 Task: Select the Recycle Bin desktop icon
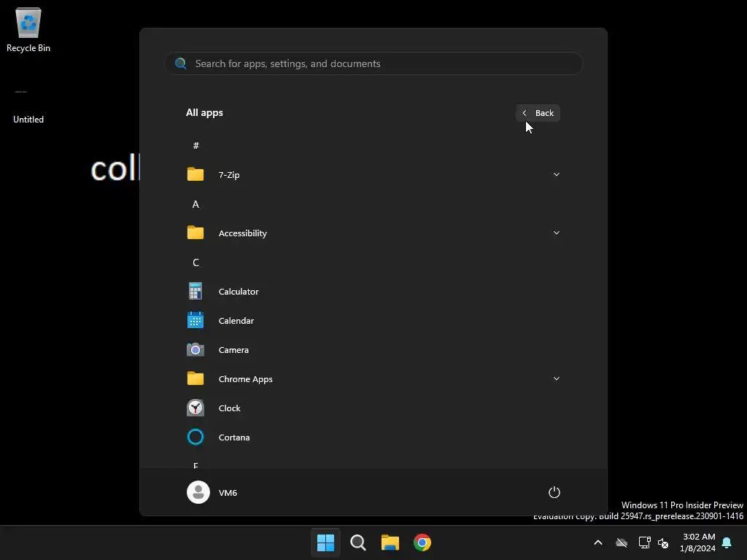click(28, 29)
